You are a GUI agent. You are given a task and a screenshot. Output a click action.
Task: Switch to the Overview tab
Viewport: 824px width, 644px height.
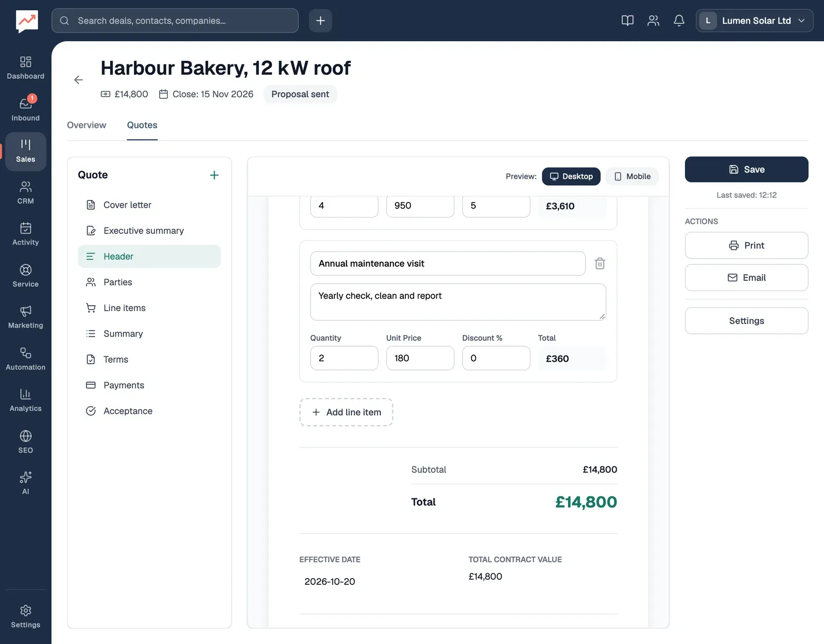click(87, 125)
